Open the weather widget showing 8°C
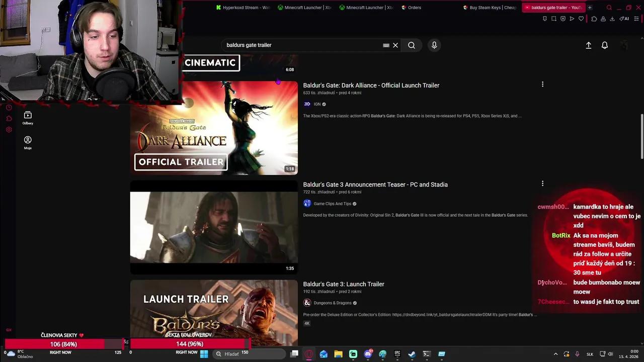 click(20, 354)
